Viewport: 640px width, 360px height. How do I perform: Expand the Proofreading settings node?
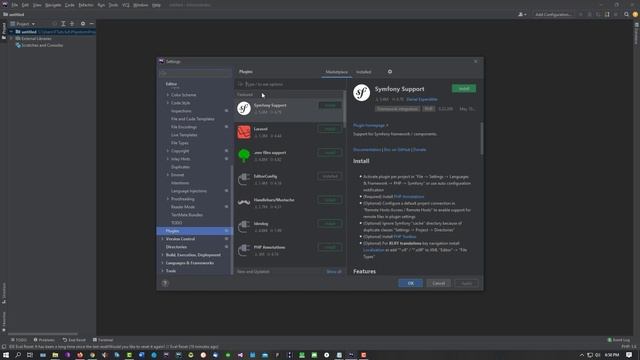click(x=168, y=199)
